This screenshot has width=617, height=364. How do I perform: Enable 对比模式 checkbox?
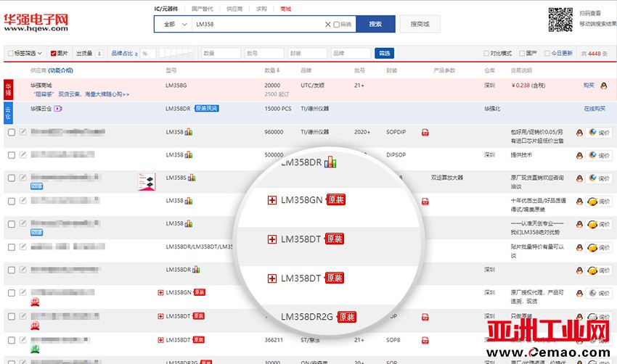tap(486, 53)
